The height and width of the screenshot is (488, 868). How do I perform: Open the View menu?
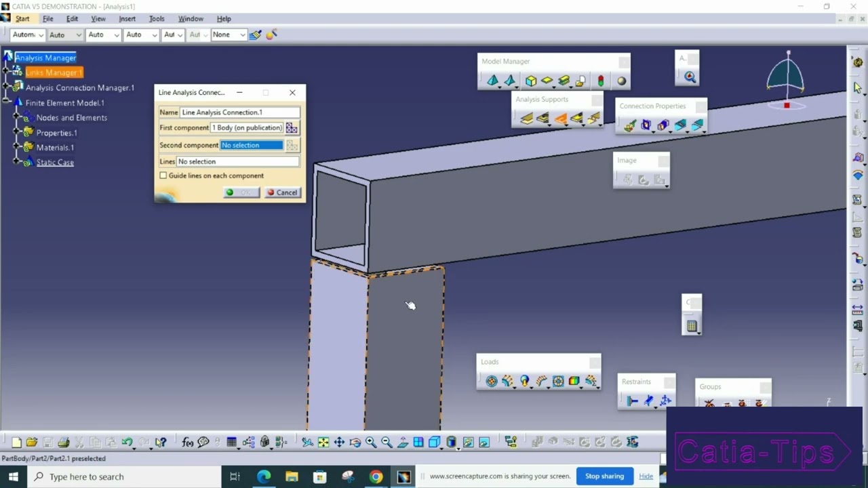(98, 18)
